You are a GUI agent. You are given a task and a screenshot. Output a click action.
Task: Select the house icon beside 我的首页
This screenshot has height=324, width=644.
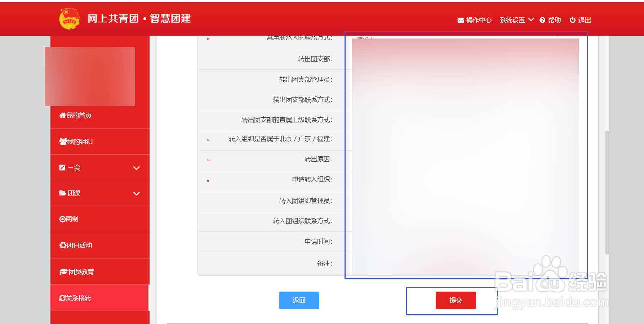(x=63, y=115)
